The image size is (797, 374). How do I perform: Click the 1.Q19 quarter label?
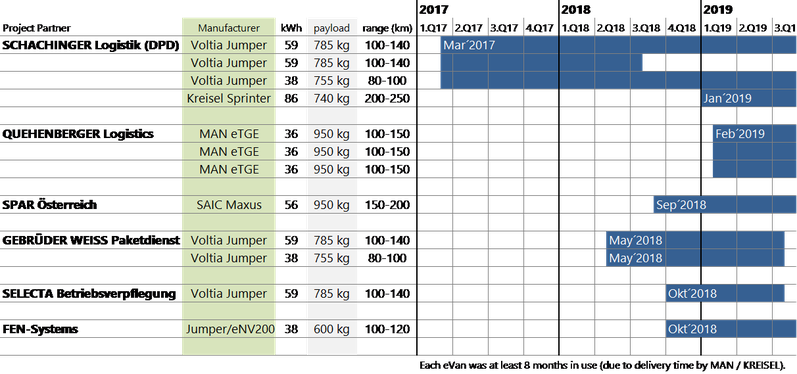point(719,28)
